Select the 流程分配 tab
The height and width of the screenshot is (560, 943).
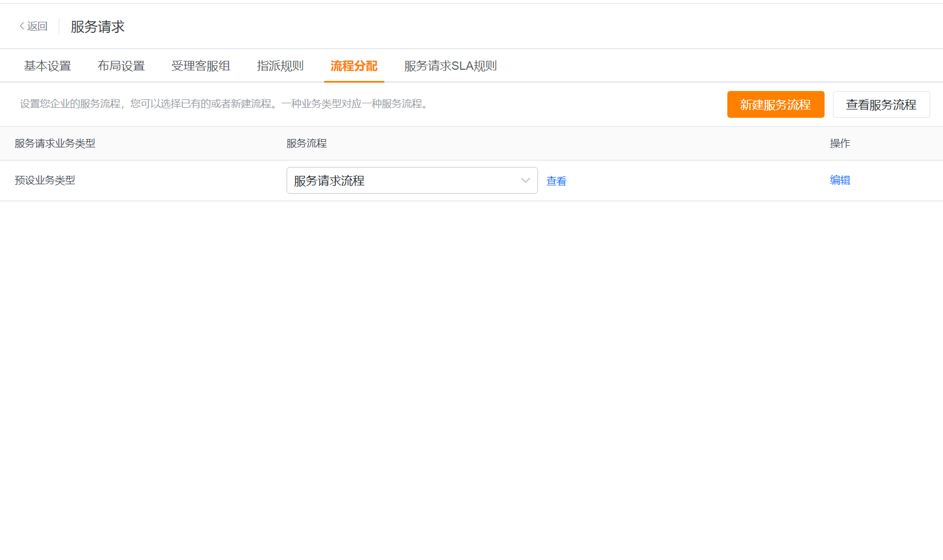pyautogui.click(x=354, y=66)
